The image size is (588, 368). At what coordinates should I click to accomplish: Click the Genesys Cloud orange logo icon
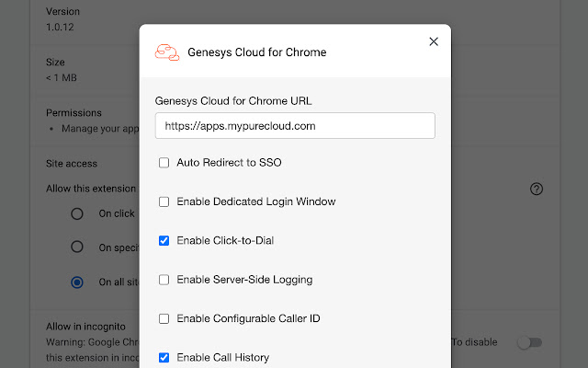(167, 52)
